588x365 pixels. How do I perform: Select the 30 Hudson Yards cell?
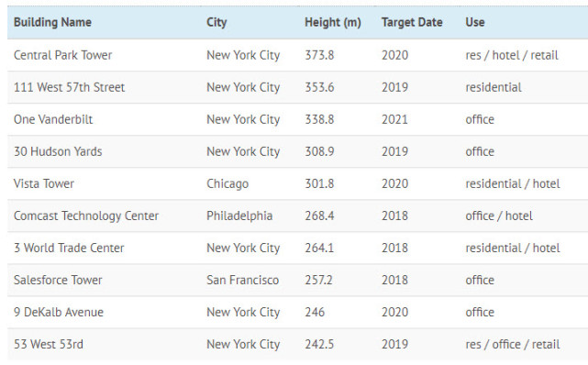(58, 151)
